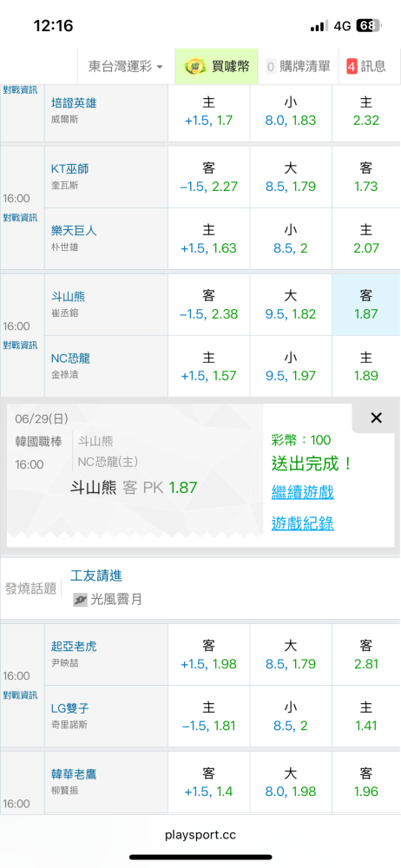Select 韓華老鷹 客 +1.5, 1.4 spread
The image size is (401, 868).
point(209,782)
